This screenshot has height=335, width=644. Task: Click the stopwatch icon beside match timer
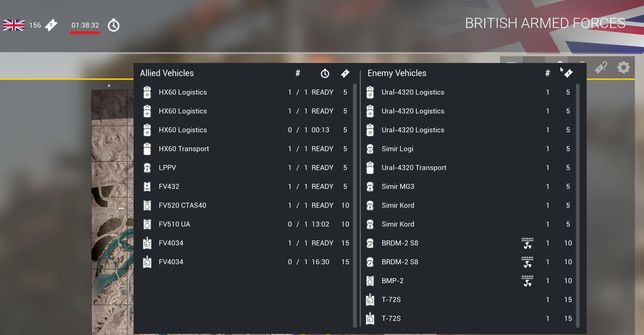click(x=114, y=26)
